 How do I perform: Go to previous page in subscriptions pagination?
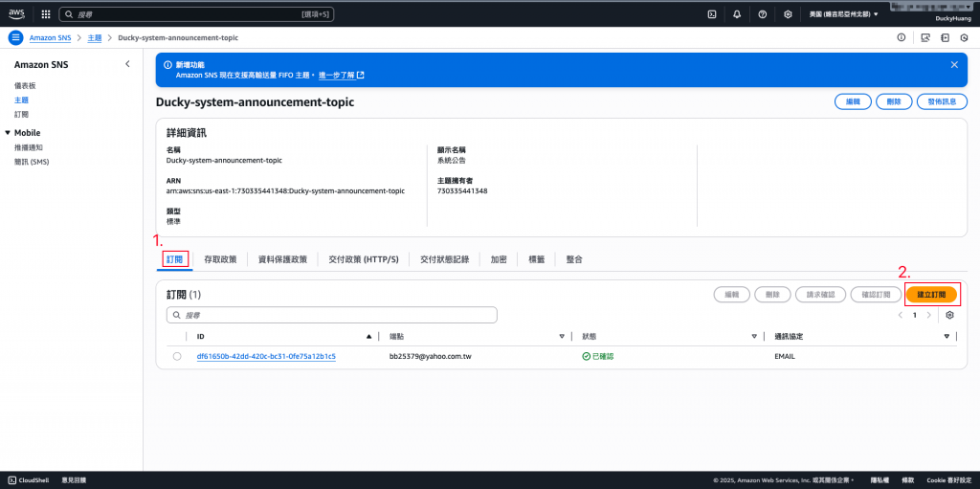tap(900, 315)
